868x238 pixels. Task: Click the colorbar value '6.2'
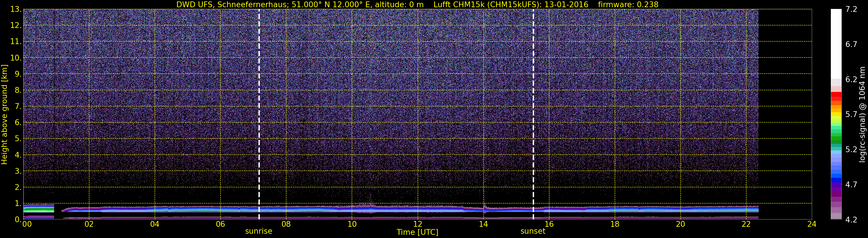click(851, 80)
